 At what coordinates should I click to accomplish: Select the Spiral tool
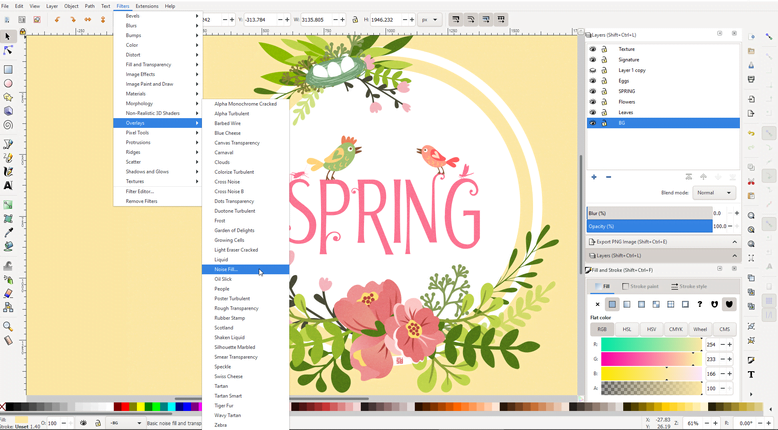tap(8, 125)
